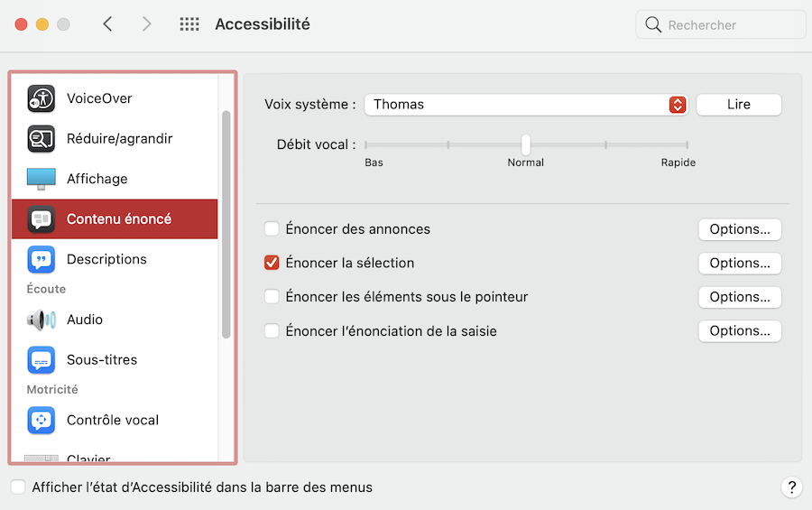This screenshot has height=510, width=812.
Task: Show all preferences grid icon
Action: tap(189, 24)
